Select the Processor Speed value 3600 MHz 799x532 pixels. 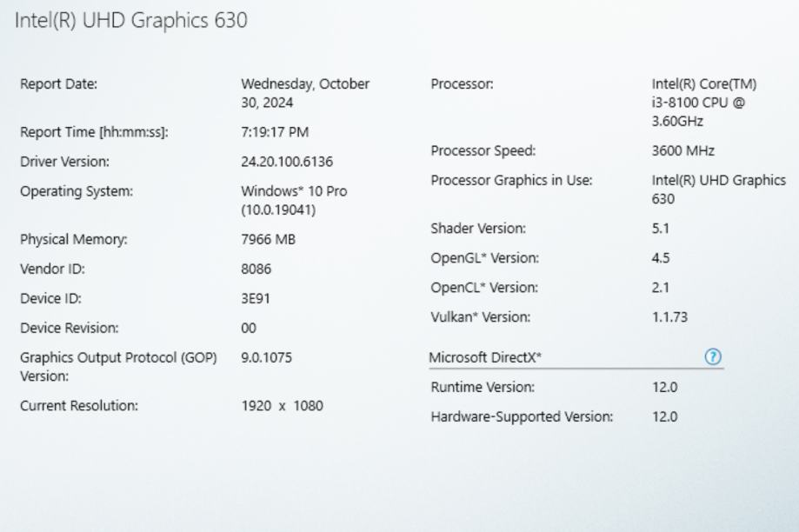pos(682,151)
